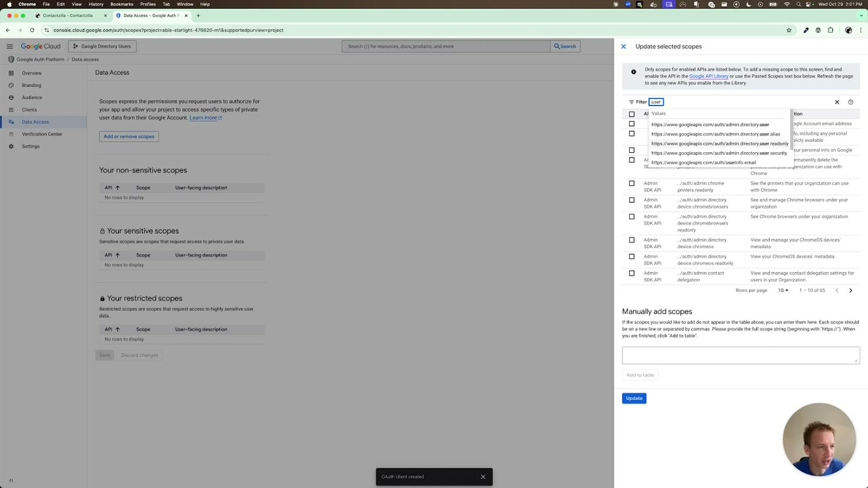Screen dimensions: 868x488
Task: Open the History menu
Action: tap(96, 4)
